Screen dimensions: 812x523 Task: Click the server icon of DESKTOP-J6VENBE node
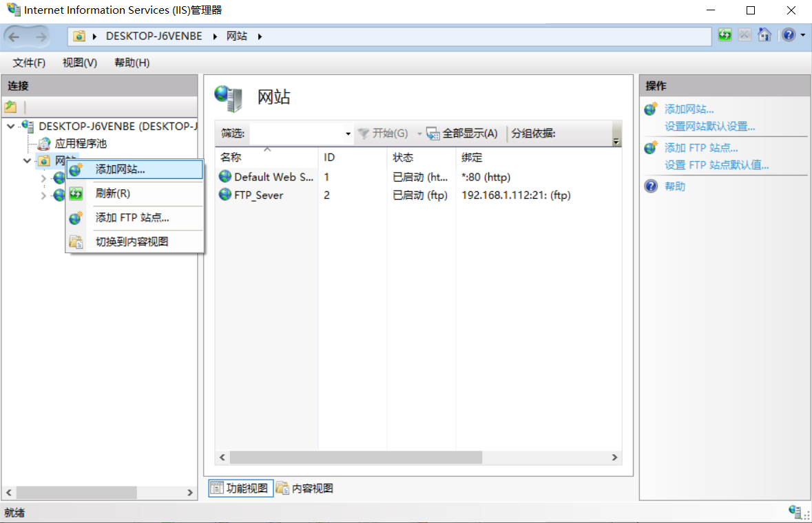pyautogui.click(x=28, y=126)
